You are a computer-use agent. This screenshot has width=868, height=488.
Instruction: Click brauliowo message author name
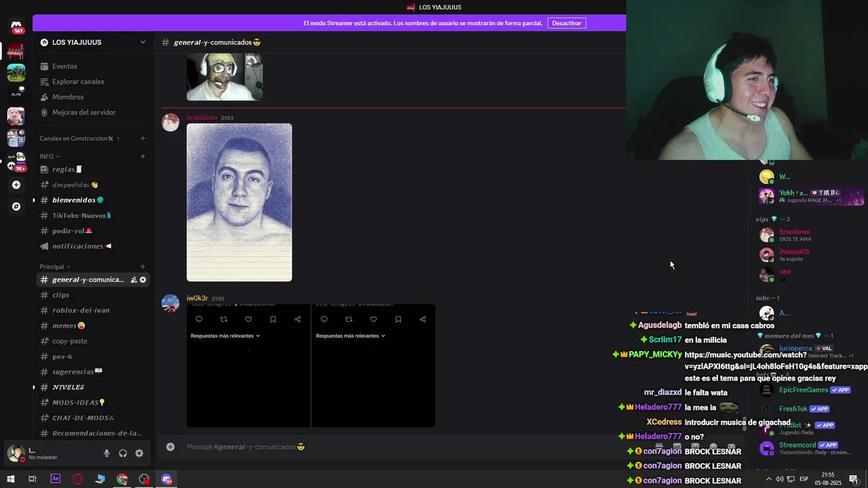click(x=202, y=117)
